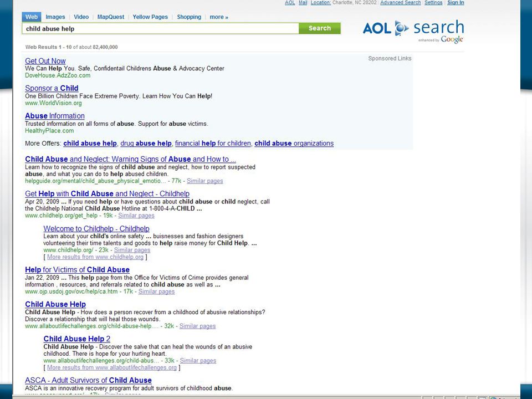
Task: Open 'Help for Victims of Child Abuse' result
Action: (77, 270)
